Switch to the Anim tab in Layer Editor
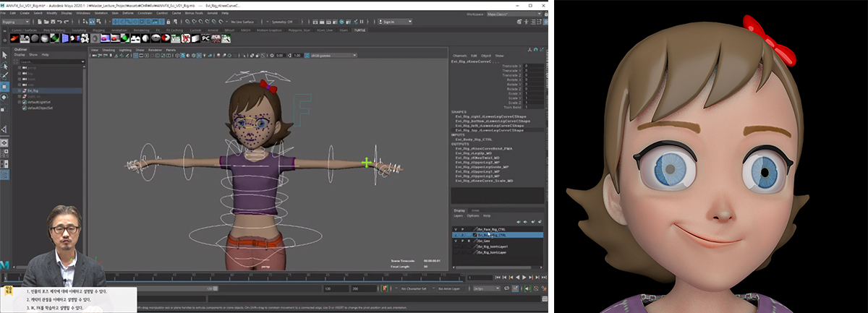The width and height of the screenshot is (868, 313). click(475, 210)
